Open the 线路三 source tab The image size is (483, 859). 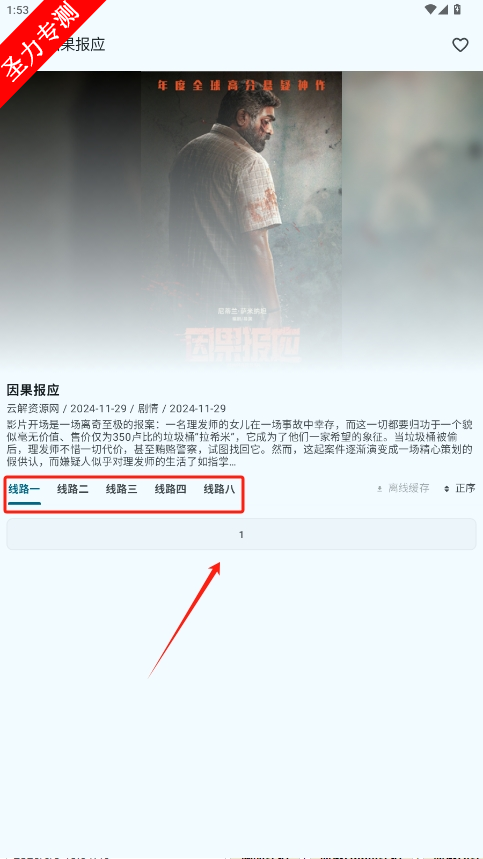122,489
